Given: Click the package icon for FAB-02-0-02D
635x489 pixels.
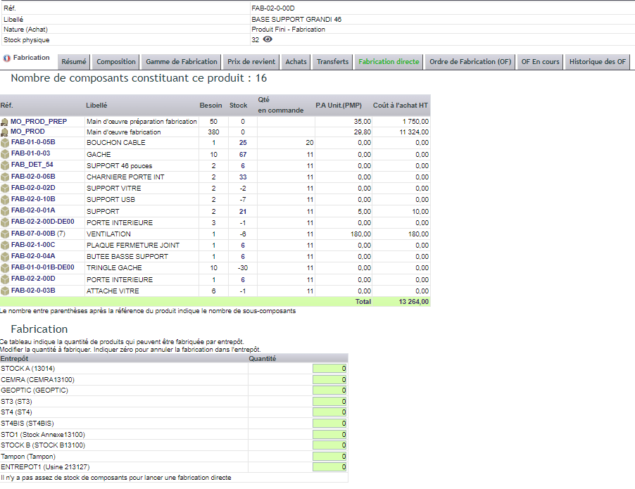Looking at the screenshot, I should [4, 188].
